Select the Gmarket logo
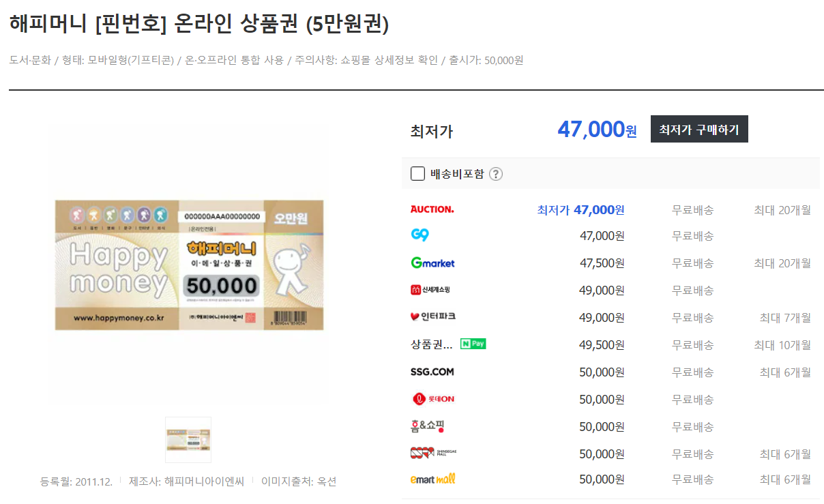The height and width of the screenshot is (504, 824). point(432,263)
